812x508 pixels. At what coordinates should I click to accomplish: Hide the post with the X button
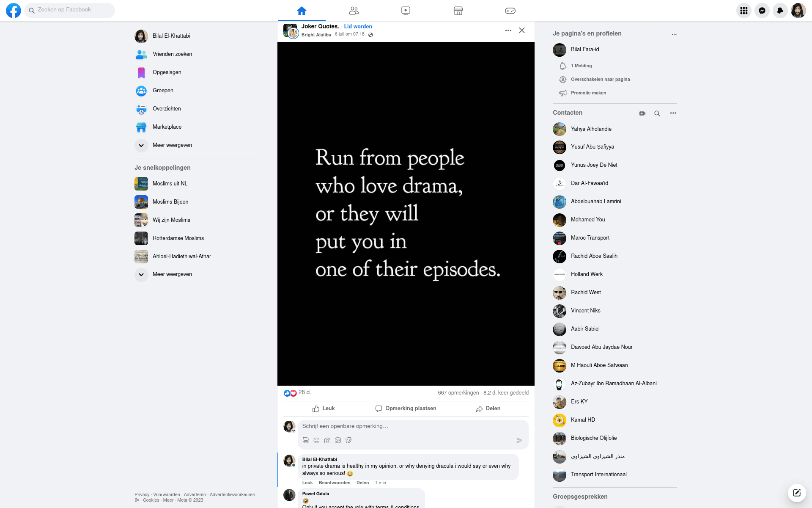(x=522, y=30)
